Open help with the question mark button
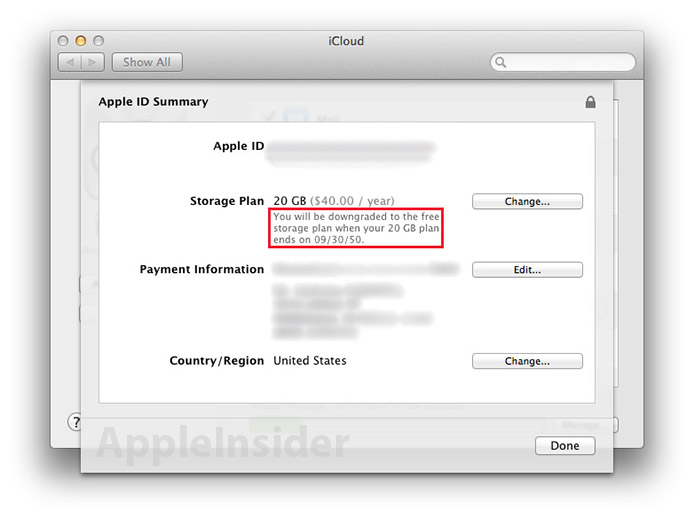694x518 pixels. [74, 421]
